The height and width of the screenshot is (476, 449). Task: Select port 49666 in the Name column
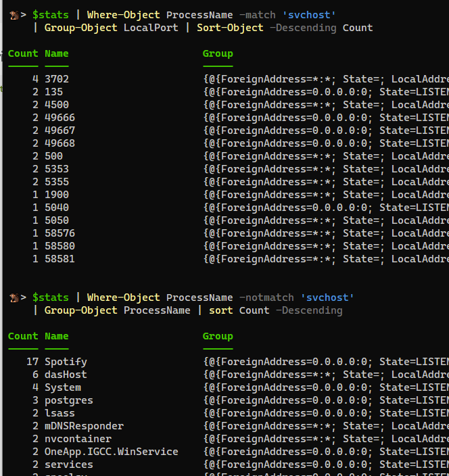(60, 118)
